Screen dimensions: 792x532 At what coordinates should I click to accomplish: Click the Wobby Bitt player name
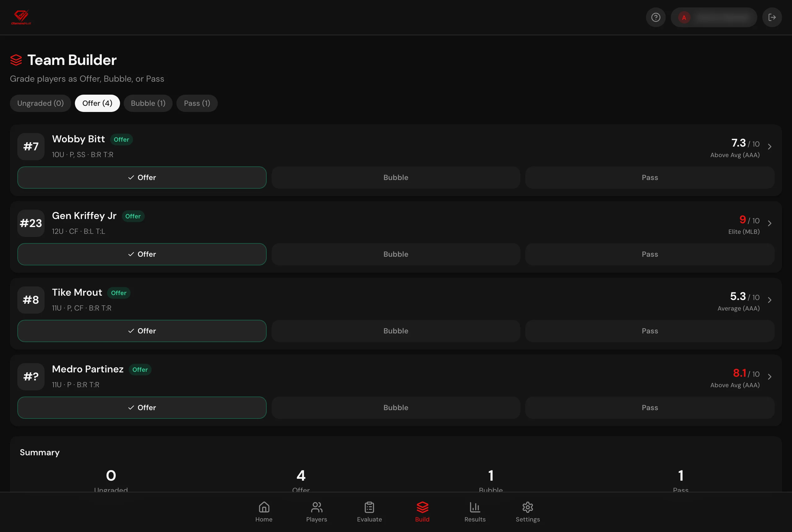click(x=78, y=139)
